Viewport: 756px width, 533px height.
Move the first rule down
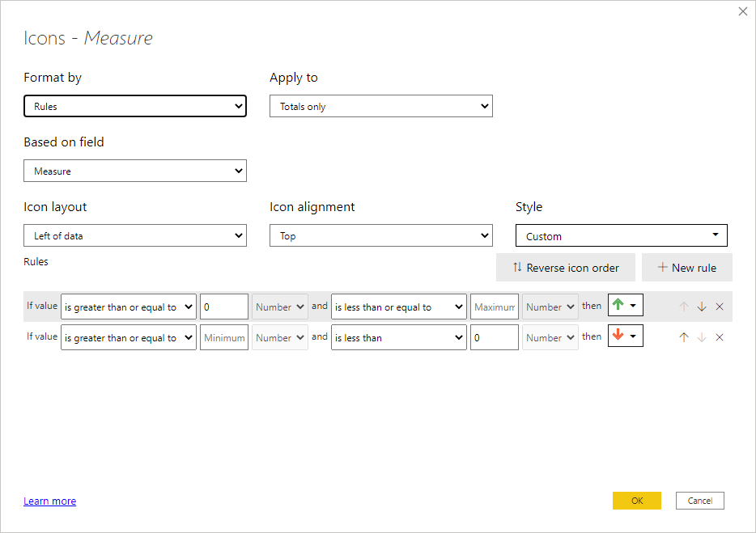[702, 307]
